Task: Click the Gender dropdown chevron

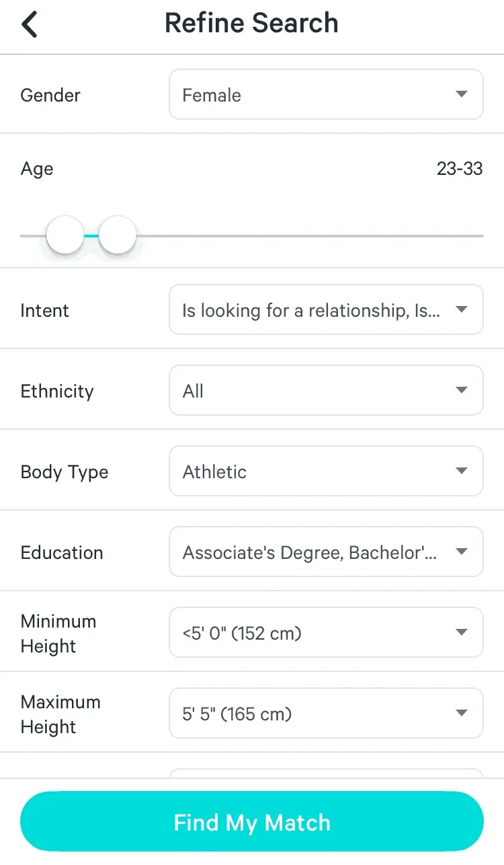Action: click(462, 94)
